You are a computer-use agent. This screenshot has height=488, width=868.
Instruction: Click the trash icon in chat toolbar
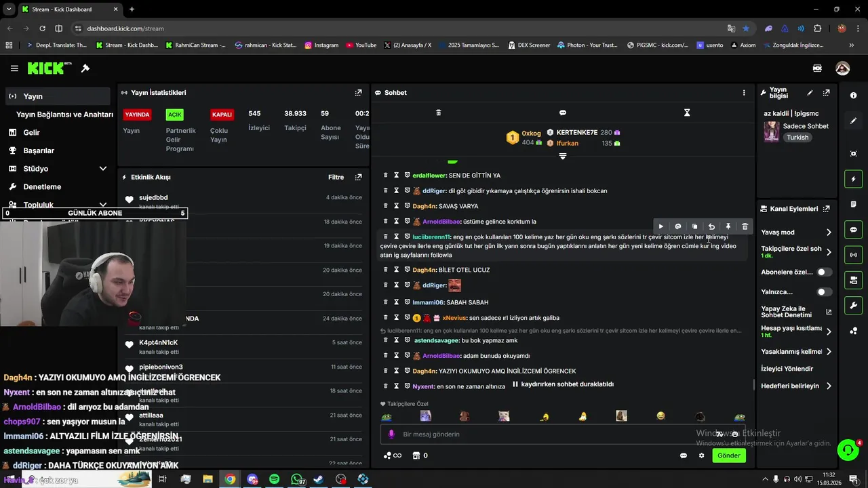pyautogui.click(x=438, y=113)
